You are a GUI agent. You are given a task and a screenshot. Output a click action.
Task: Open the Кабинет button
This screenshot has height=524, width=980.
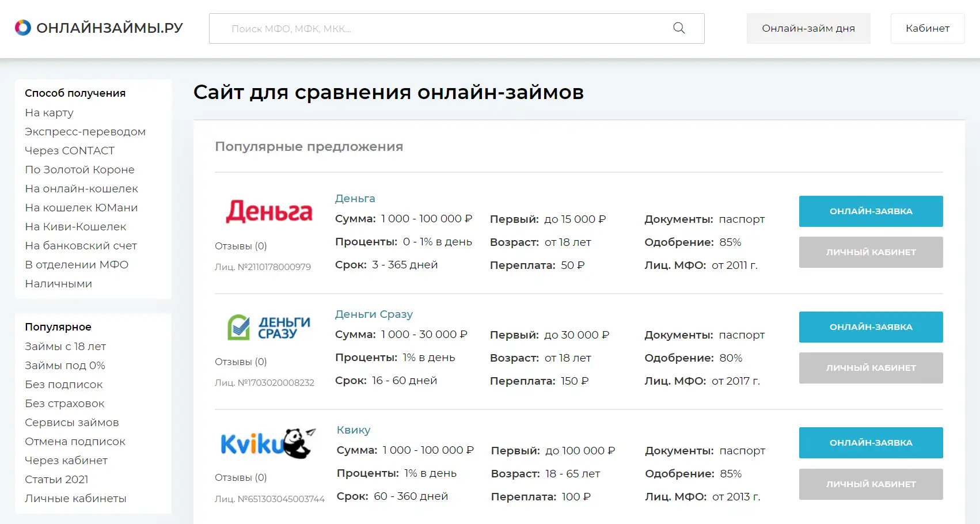pos(928,28)
